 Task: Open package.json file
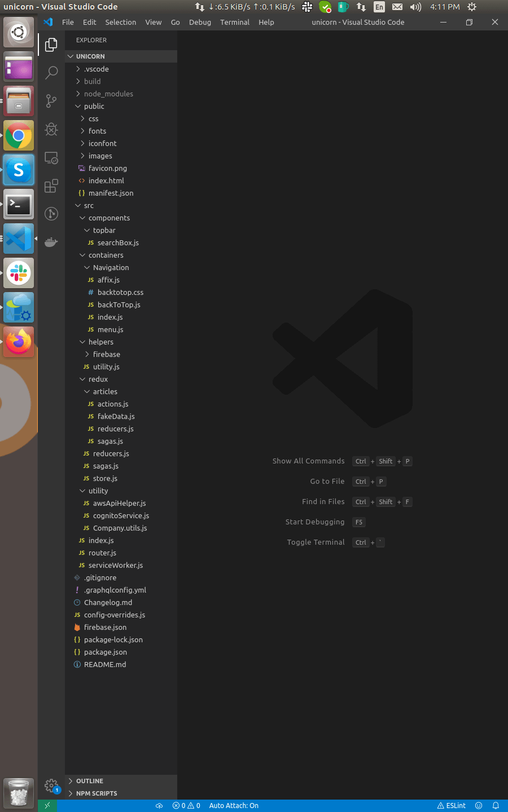[x=121, y=652]
